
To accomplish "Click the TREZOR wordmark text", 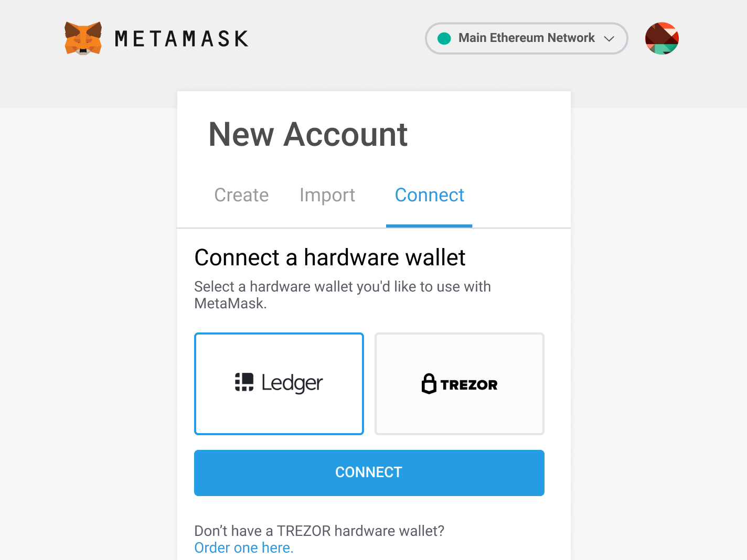I will (x=469, y=385).
